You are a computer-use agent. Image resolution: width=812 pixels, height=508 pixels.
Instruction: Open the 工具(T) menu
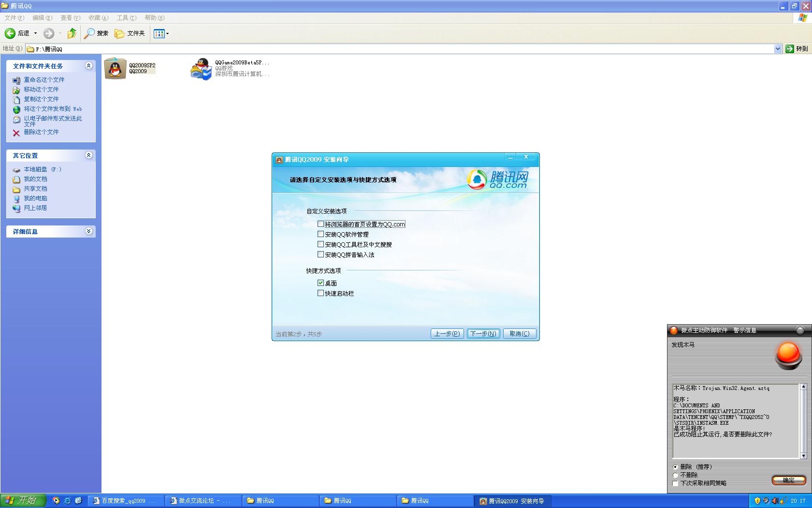pyautogui.click(x=126, y=18)
